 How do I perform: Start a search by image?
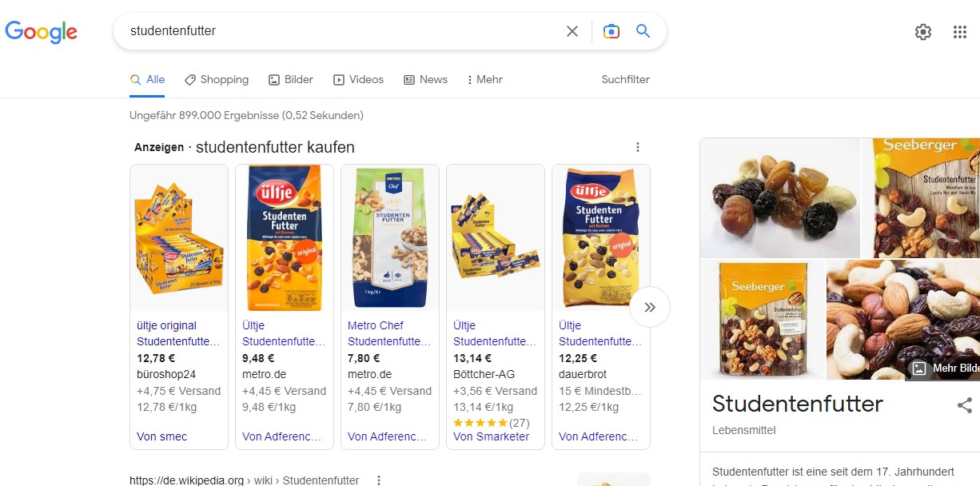(612, 31)
